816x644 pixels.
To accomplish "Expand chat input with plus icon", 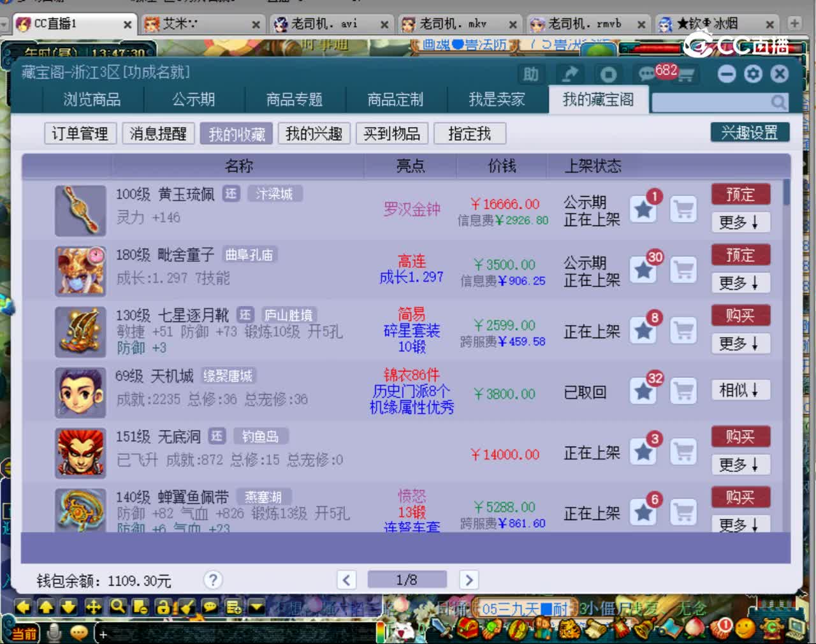I will tap(103, 634).
